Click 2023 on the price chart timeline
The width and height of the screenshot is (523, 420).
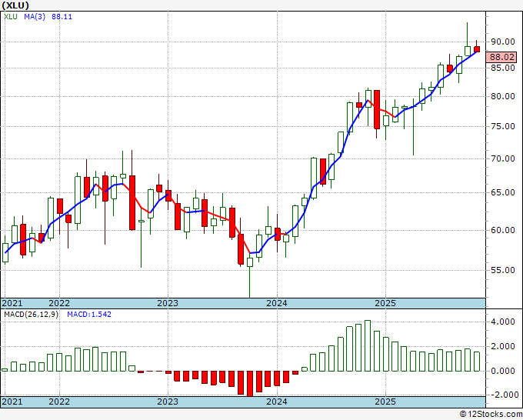coord(168,303)
